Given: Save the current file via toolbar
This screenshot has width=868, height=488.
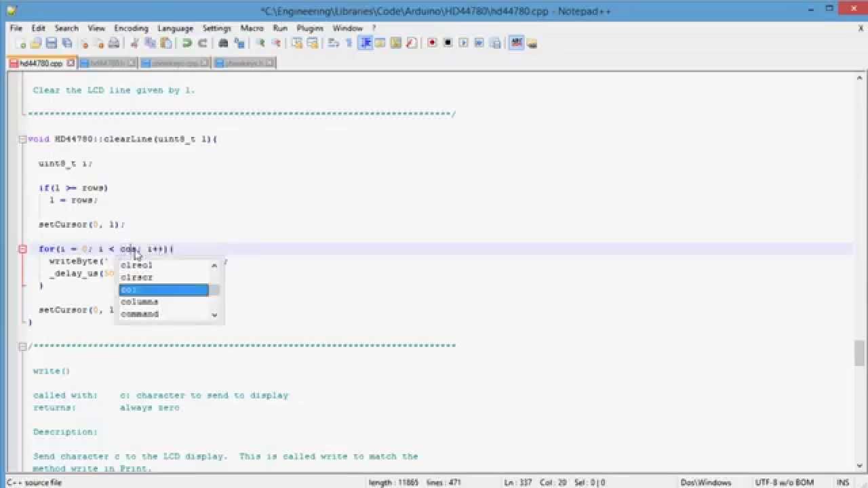Looking at the screenshot, I should 51,43.
